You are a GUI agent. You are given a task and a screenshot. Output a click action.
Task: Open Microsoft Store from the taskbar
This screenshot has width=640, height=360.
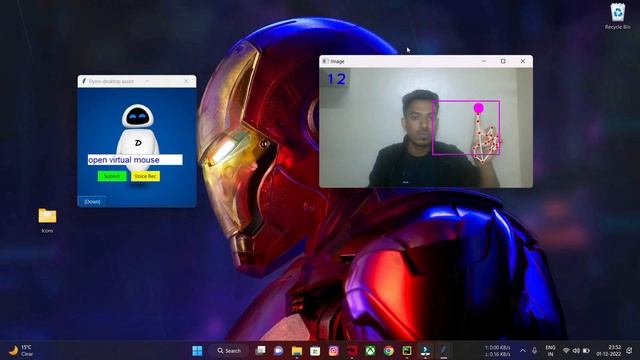click(x=315, y=351)
